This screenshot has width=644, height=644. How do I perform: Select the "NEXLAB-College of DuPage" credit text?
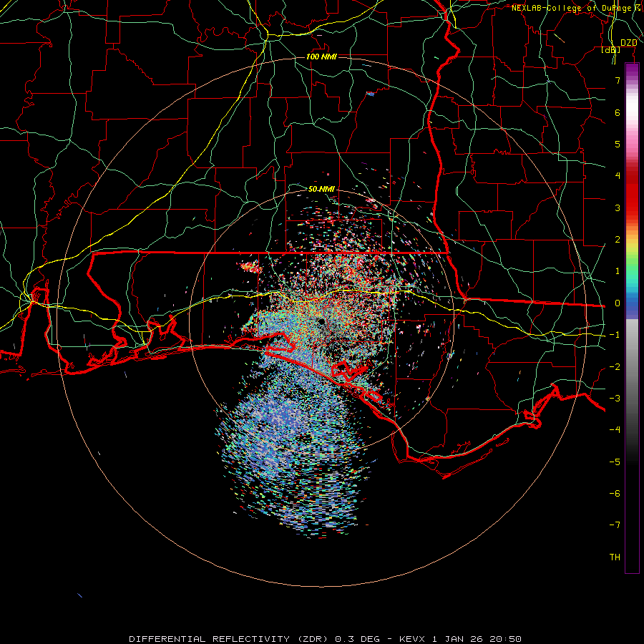coord(572,8)
